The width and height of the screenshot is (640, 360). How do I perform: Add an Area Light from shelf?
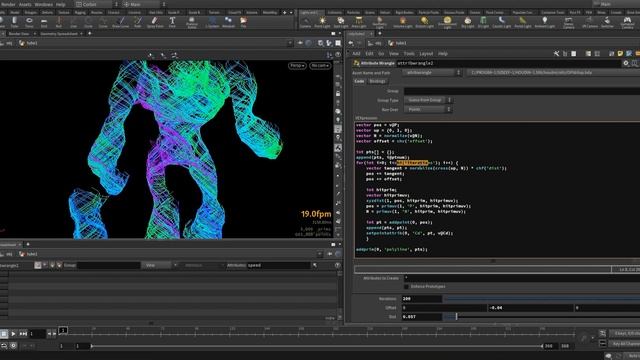coord(359,22)
